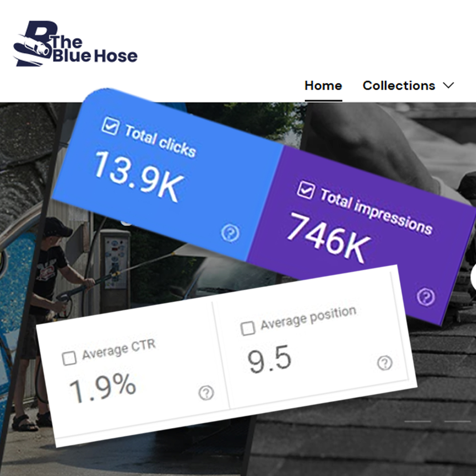476x476 pixels.
Task: Select the 746K total impressions value
Action: pos(329,238)
